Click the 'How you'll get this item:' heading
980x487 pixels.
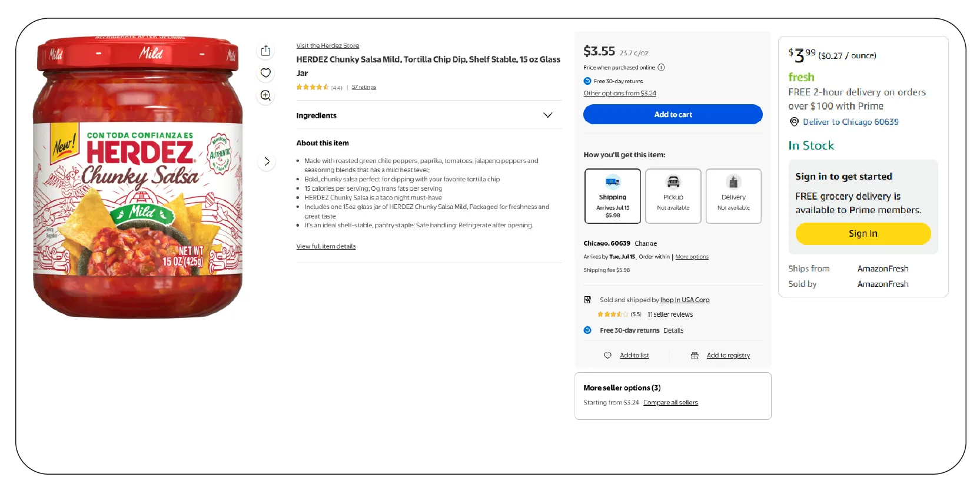[x=624, y=155]
